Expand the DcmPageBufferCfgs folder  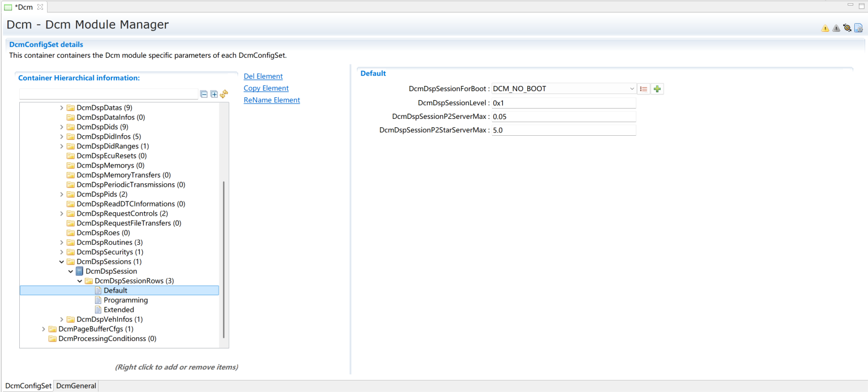pyautogui.click(x=44, y=329)
